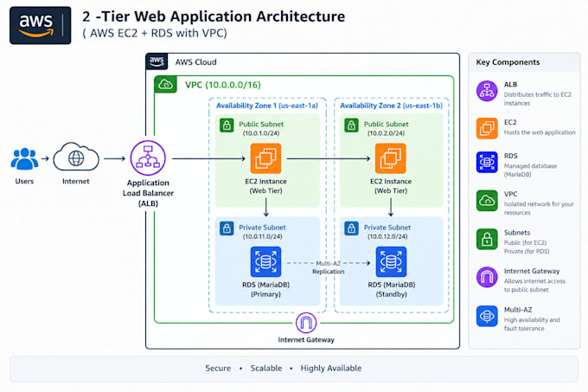
Task: Click the '(10.0.1.0/24)' subnet CIDR text
Action: click(x=261, y=133)
